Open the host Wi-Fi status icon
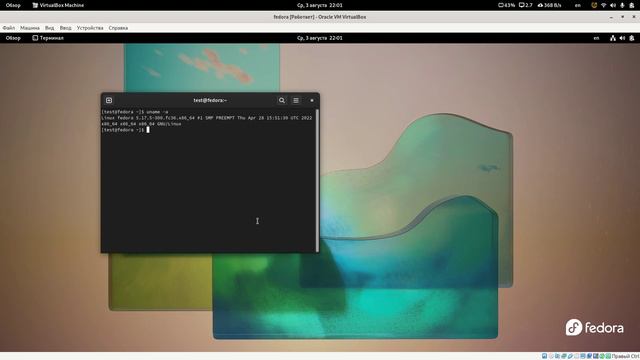The height and width of the screenshot is (360, 640). tap(603, 5)
